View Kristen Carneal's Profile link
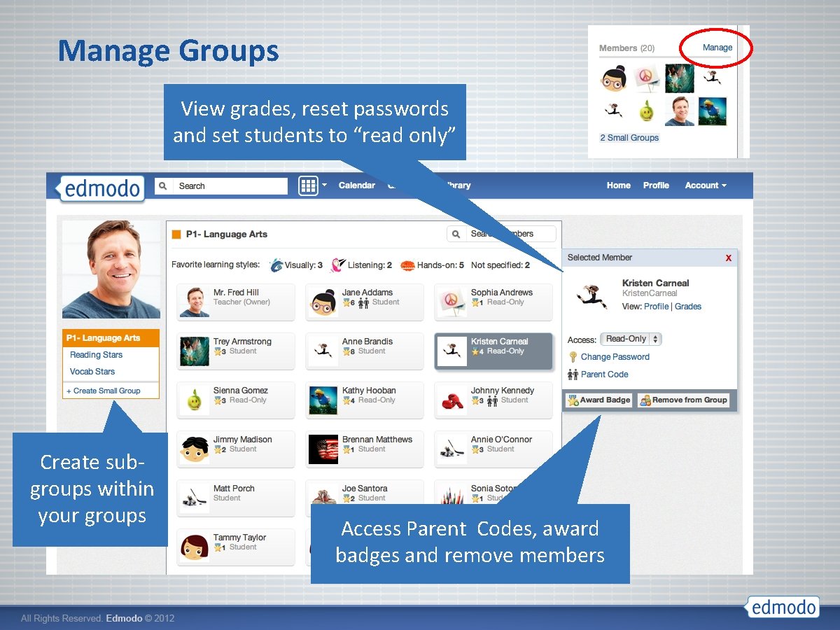 coord(656,307)
